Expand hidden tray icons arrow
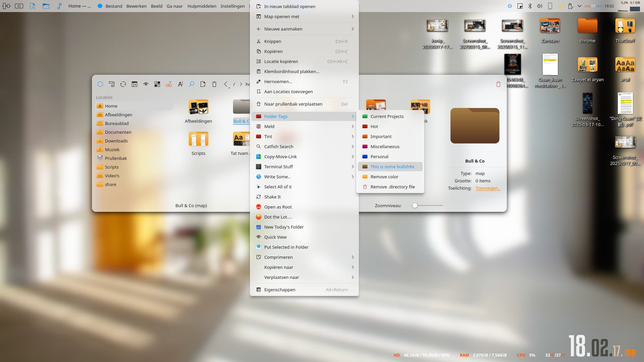The height and width of the screenshot is (362, 644). [579, 6]
